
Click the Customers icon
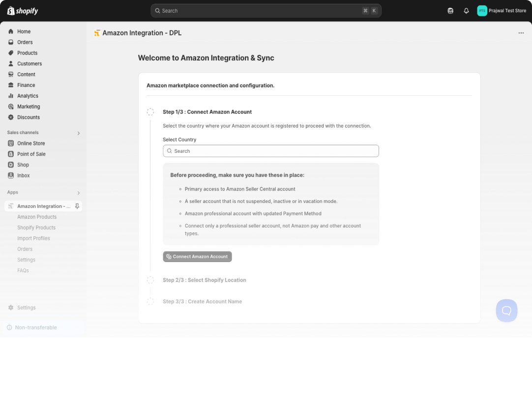pyautogui.click(x=11, y=63)
